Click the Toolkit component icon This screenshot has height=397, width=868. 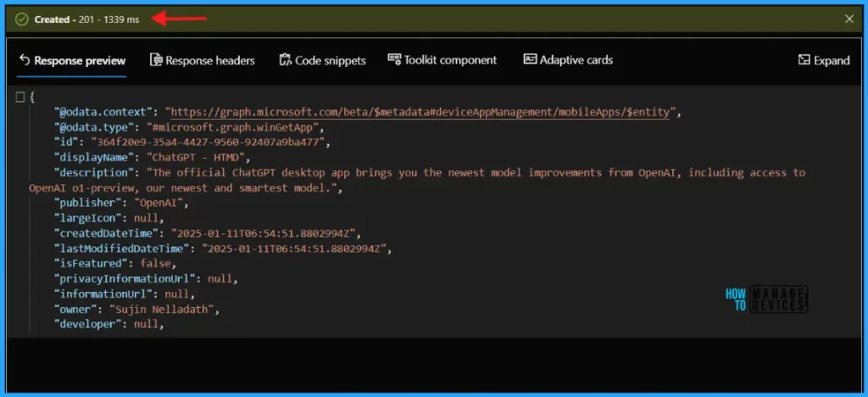click(394, 59)
